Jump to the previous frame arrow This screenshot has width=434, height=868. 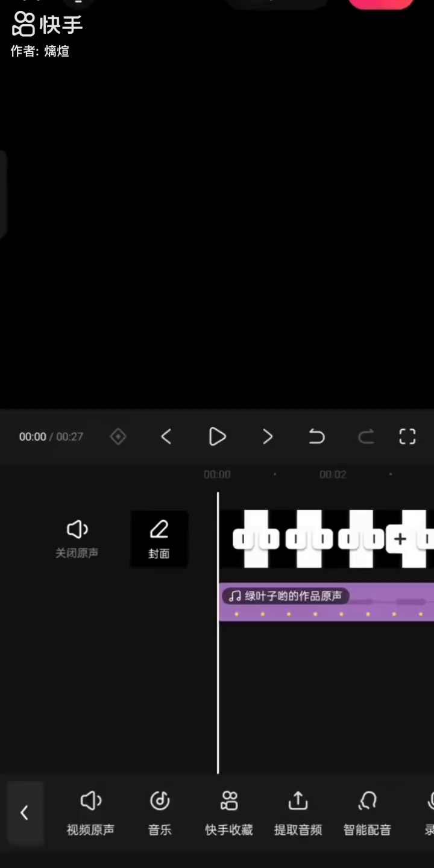[166, 436]
